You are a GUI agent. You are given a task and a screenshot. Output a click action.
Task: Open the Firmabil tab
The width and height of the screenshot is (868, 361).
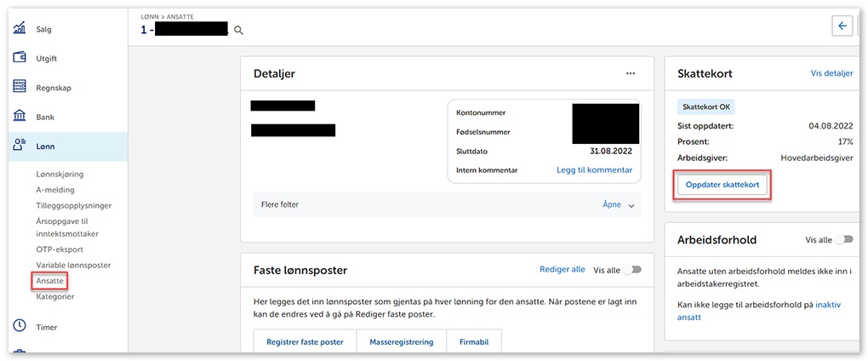coord(472,341)
